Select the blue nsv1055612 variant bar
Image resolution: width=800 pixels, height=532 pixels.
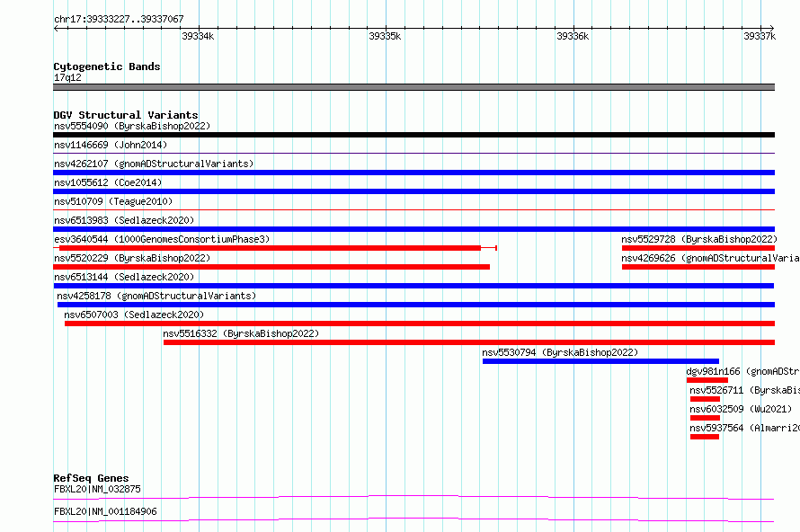(413, 191)
